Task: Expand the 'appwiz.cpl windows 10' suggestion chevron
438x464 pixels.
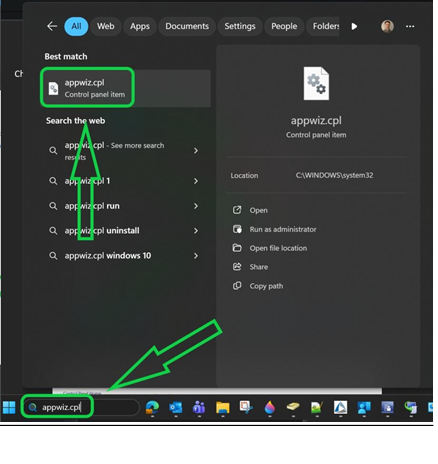Action: pyautogui.click(x=196, y=256)
